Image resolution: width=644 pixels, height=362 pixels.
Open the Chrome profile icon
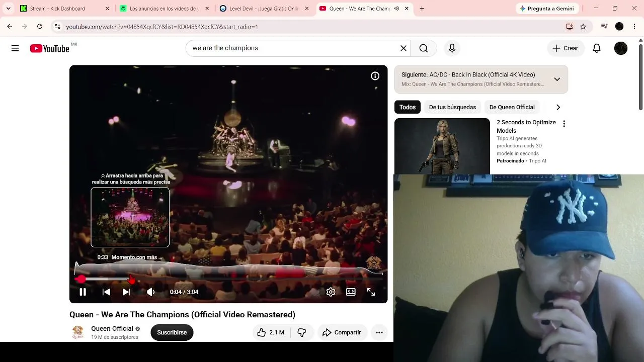coord(619,27)
